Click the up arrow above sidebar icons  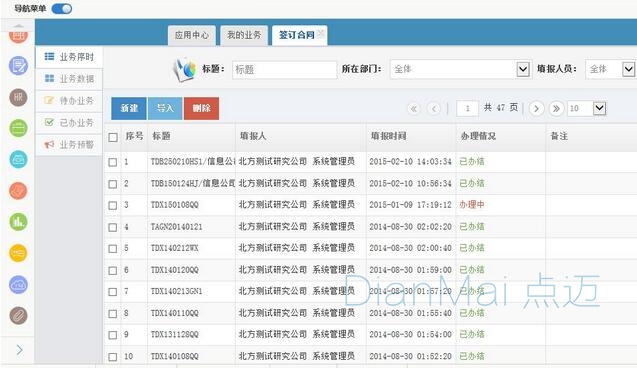(x=18, y=26)
